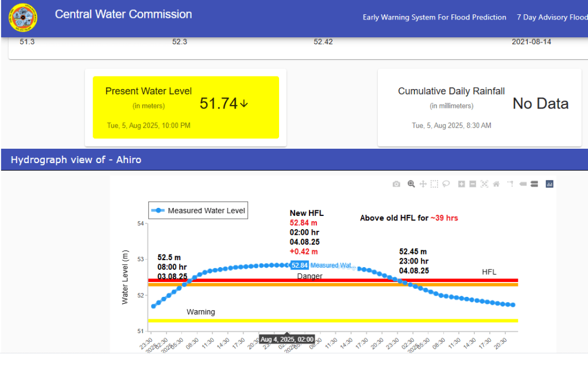Viewport: 588px width, 371px height.
Task: Open Early Warning System For Flood Prediction
Action: (x=434, y=17)
